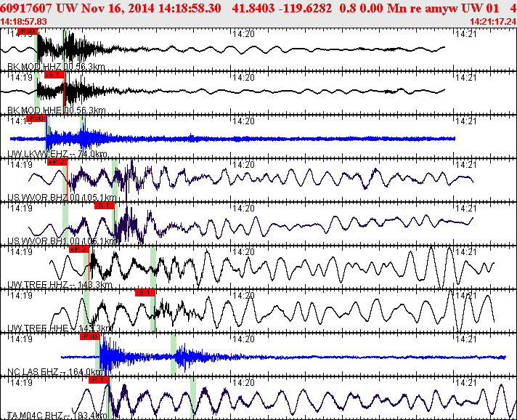Viewport: 517px width, 420px height.
Task: Click the iS 1 pick flag on US WVOR BH1
Action: [x=105, y=206]
